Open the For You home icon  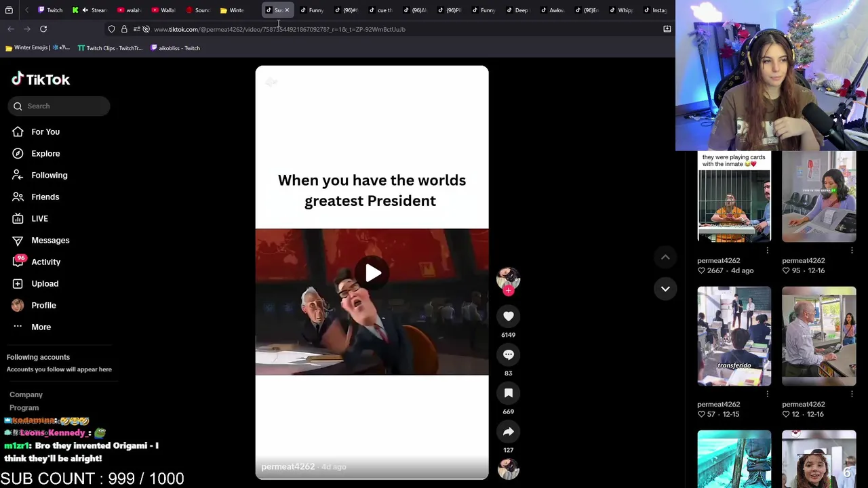(x=18, y=131)
